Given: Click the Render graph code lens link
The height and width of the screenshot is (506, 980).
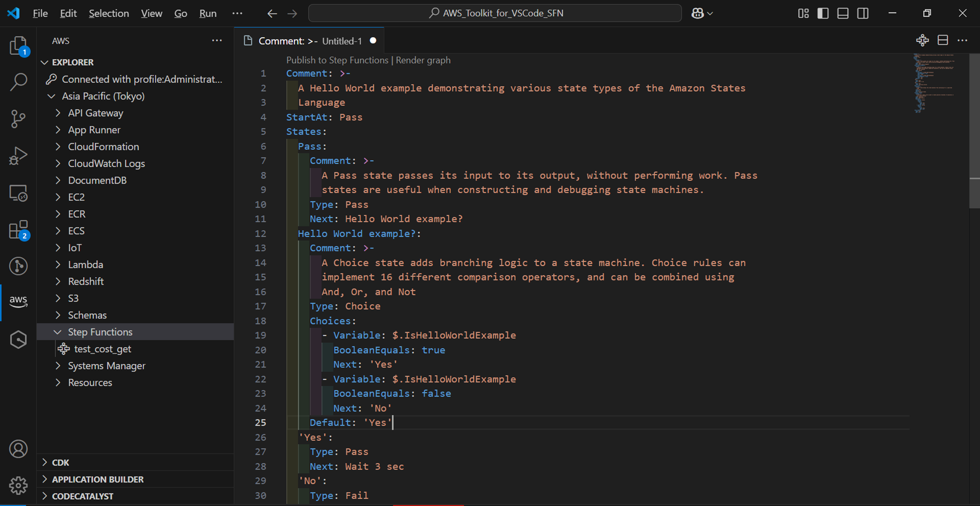Looking at the screenshot, I should pyautogui.click(x=423, y=60).
